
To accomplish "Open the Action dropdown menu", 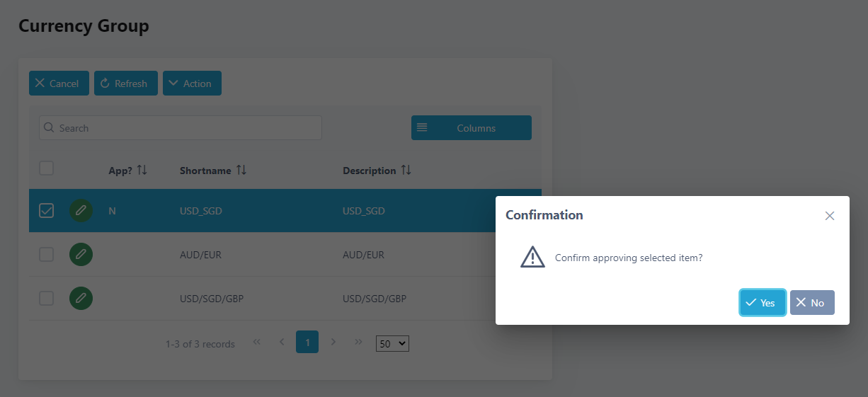I will pos(192,84).
